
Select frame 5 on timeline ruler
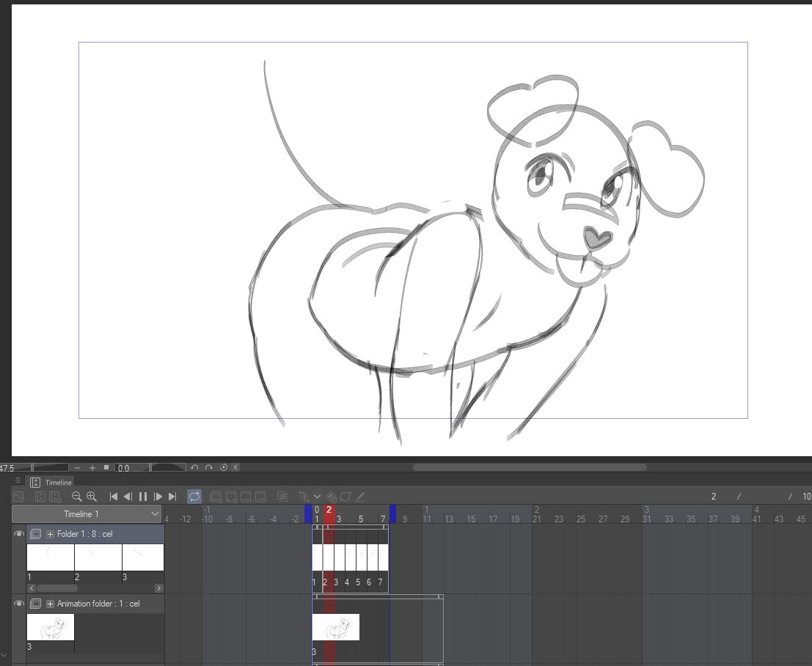pyautogui.click(x=361, y=519)
